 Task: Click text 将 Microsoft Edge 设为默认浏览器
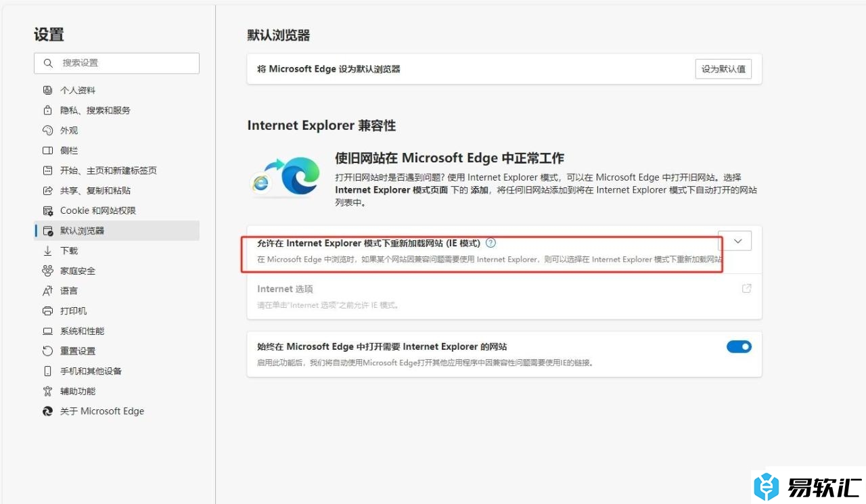click(329, 69)
